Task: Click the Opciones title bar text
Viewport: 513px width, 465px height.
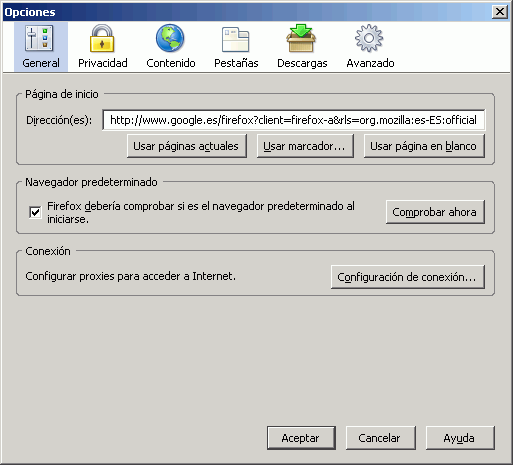Action: click(30, 12)
